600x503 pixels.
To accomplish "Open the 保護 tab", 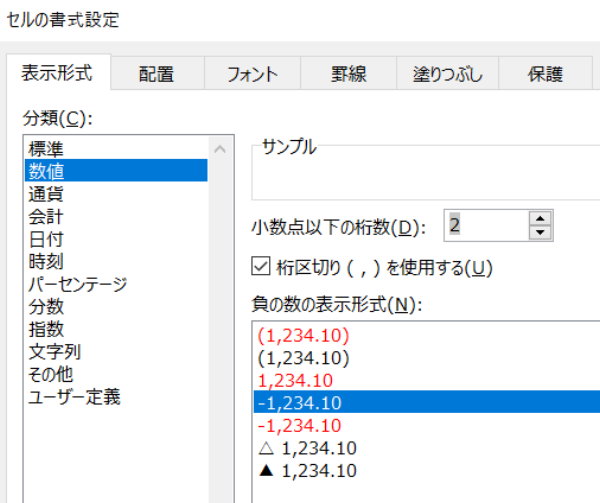I will [546, 74].
